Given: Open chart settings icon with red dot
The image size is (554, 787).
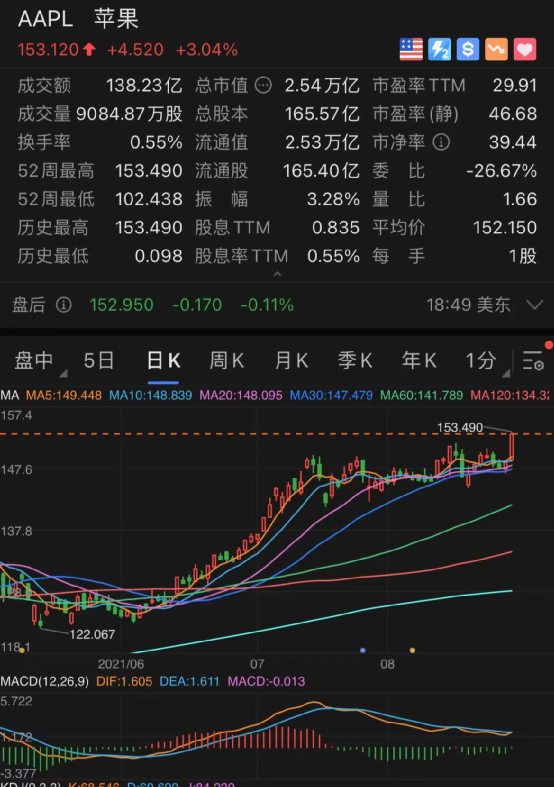Looking at the screenshot, I should (x=535, y=359).
